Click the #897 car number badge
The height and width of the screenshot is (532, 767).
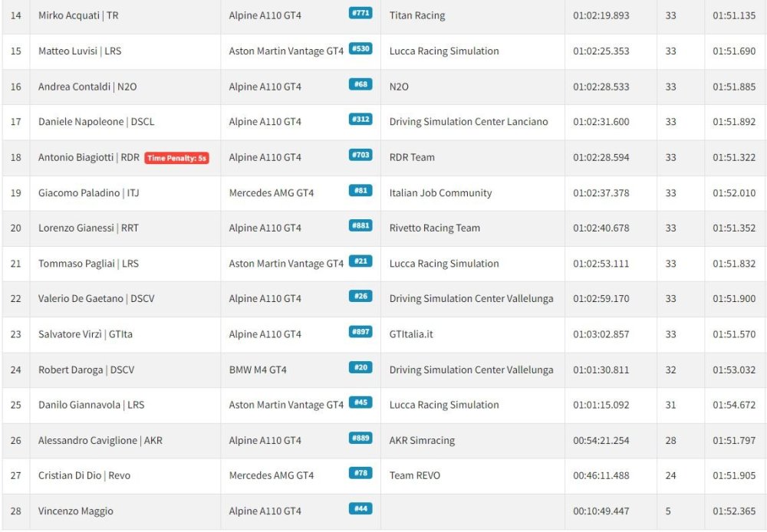[x=360, y=332]
